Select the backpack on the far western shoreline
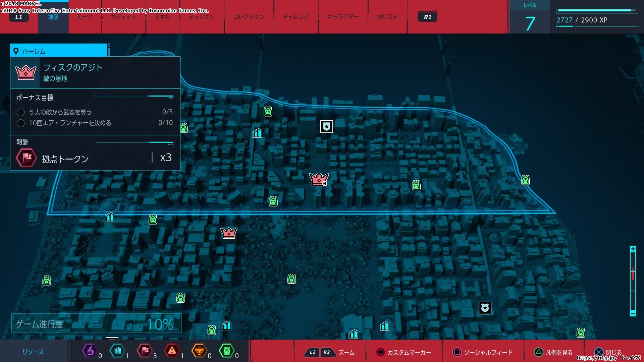This screenshot has height=362, width=644. click(47, 280)
